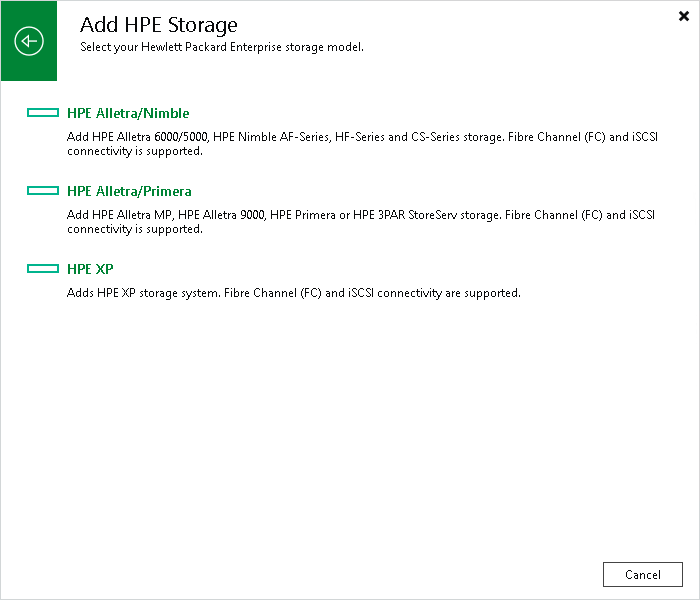Select the HPE Alletra/Nimble heading
Viewport: 700px width, 600px height.
(128, 113)
